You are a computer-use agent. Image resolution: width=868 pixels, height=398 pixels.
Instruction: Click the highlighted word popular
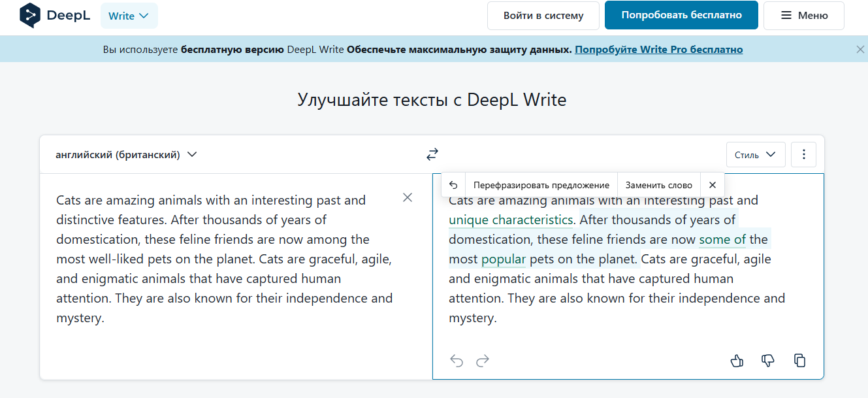504,259
